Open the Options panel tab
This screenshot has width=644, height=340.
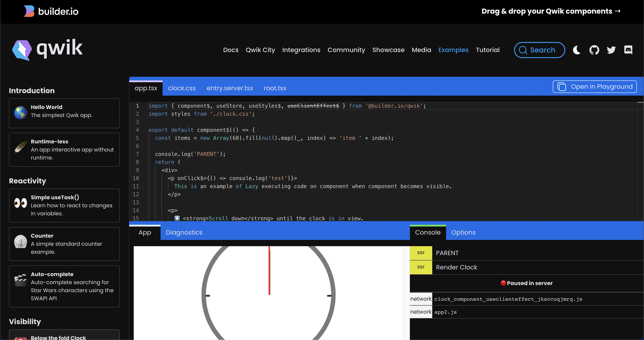[x=463, y=232]
